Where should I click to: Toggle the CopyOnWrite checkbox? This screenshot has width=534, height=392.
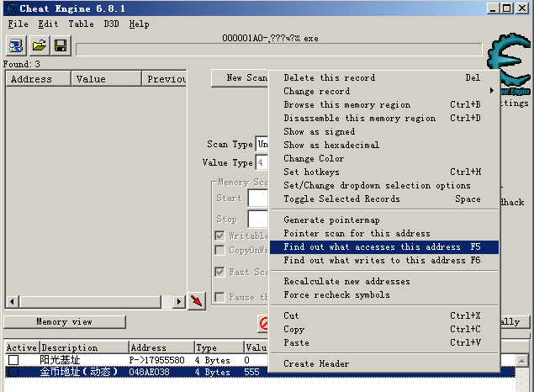pyautogui.click(x=219, y=251)
